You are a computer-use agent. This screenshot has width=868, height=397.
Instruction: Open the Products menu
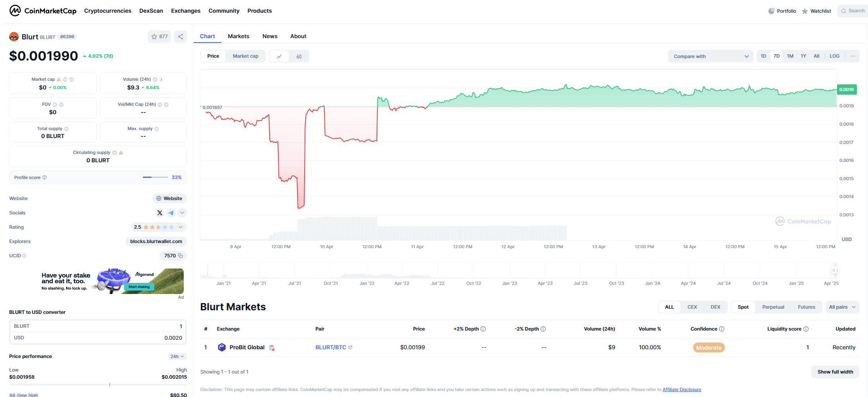[260, 11]
